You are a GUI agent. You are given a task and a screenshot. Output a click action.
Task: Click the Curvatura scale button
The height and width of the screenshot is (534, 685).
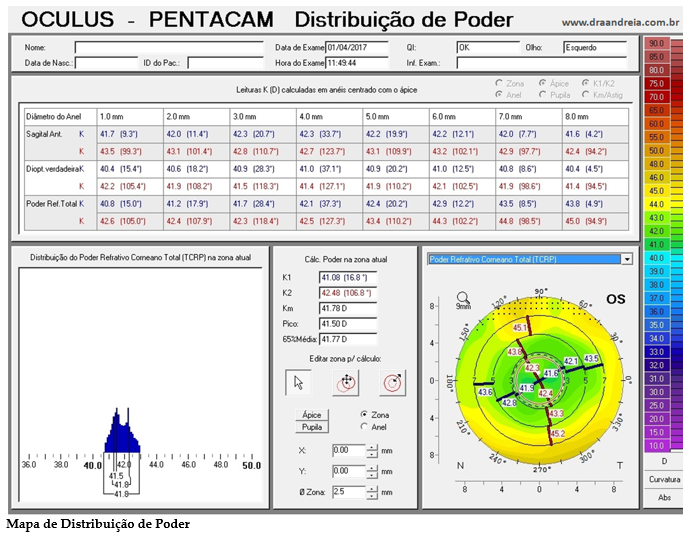click(x=664, y=479)
